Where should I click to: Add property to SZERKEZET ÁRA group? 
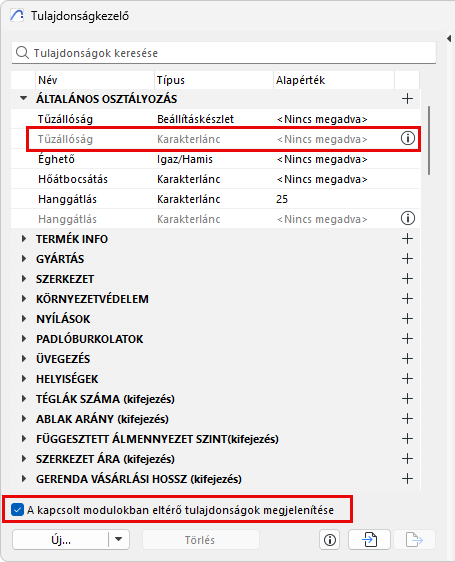coord(407,458)
